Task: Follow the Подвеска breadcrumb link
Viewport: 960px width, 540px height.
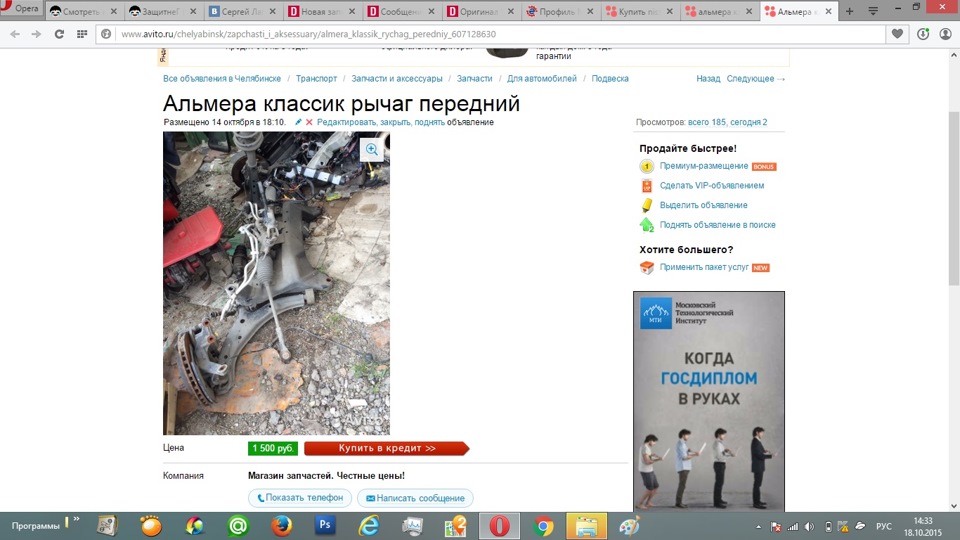Action: (x=610, y=78)
